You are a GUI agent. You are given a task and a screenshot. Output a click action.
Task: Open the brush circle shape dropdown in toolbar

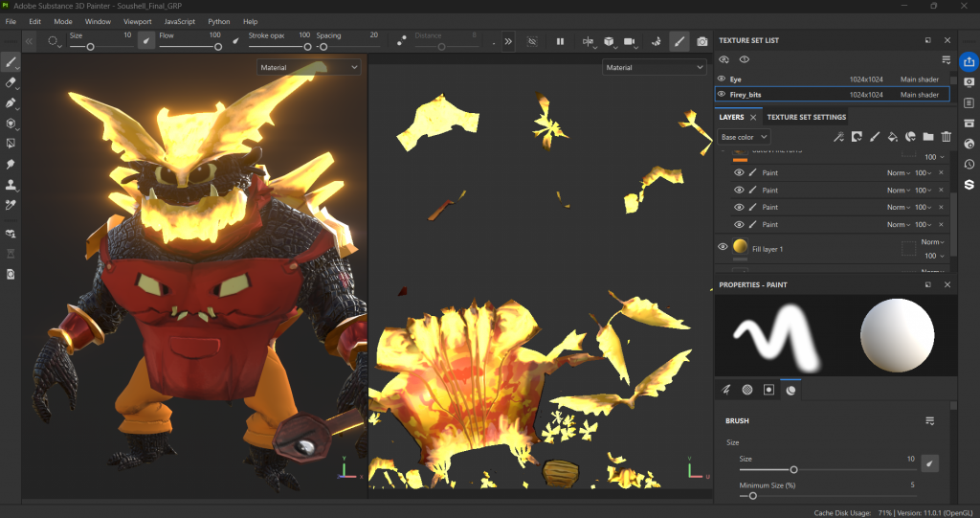click(x=55, y=41)
